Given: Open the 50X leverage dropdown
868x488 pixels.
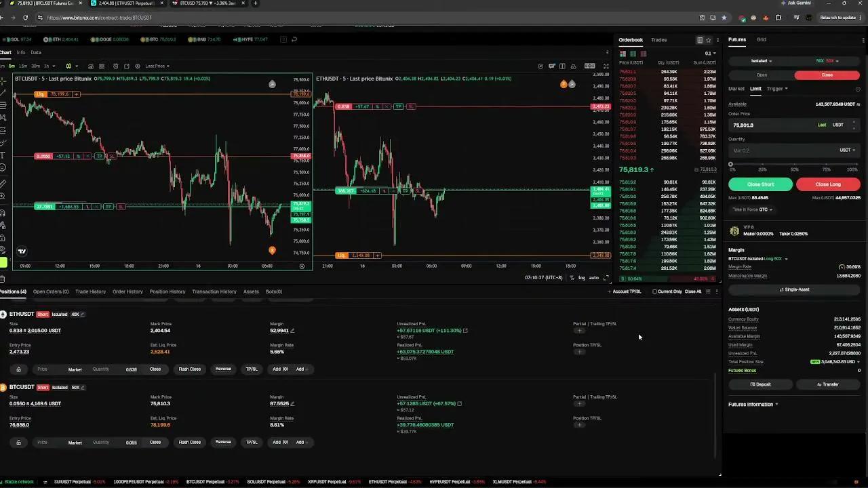Looking at the screenshot, I should [827, 61].
